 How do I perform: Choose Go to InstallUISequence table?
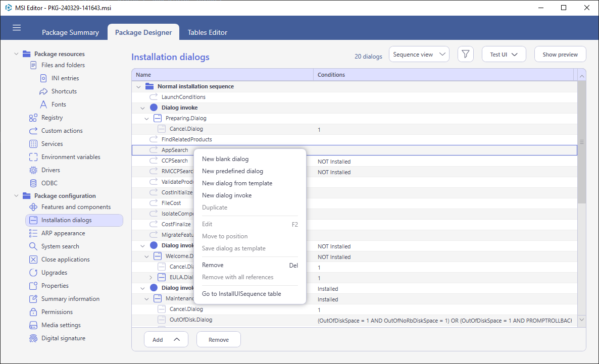pyautogui.click(x=241, y=294)
